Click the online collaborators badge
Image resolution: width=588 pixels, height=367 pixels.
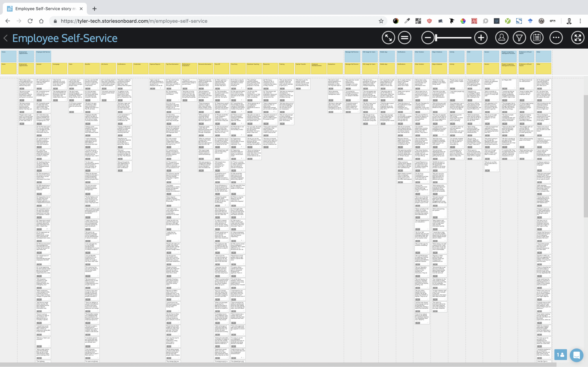[560, 355]
